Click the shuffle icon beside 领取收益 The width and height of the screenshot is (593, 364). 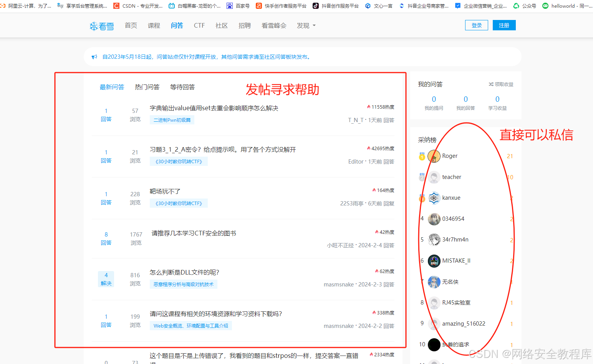click(x=491, y=84)
